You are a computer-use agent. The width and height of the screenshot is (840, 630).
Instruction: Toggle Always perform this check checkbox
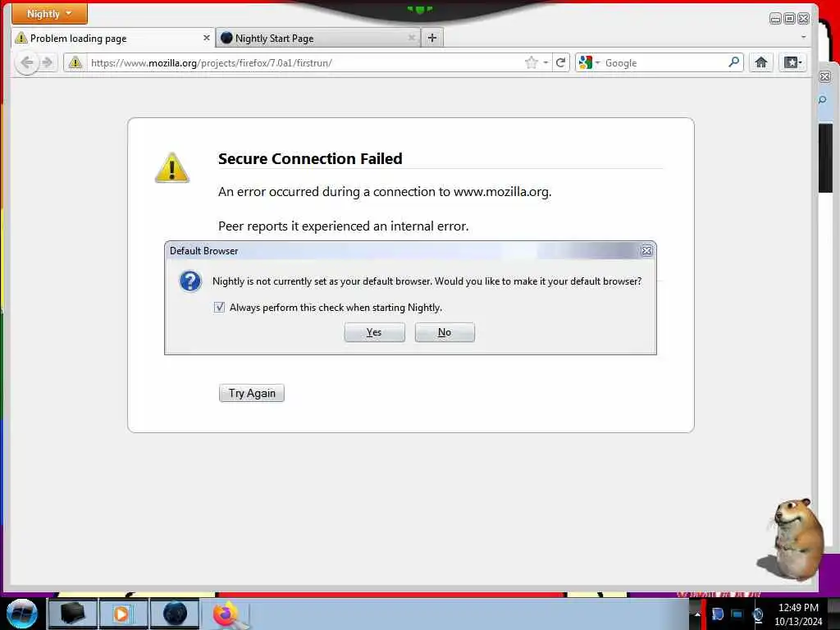[x=219, y=307]
